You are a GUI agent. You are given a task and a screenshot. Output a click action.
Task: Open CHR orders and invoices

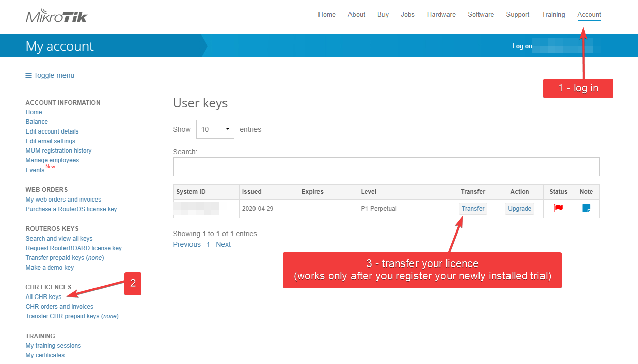coord(59,307)
